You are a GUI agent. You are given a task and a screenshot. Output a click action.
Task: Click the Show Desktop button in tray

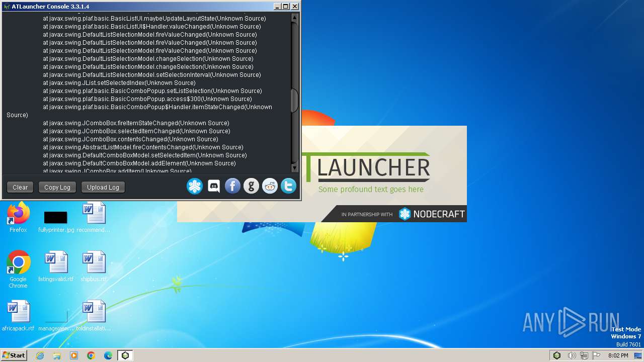coord(638,355)
